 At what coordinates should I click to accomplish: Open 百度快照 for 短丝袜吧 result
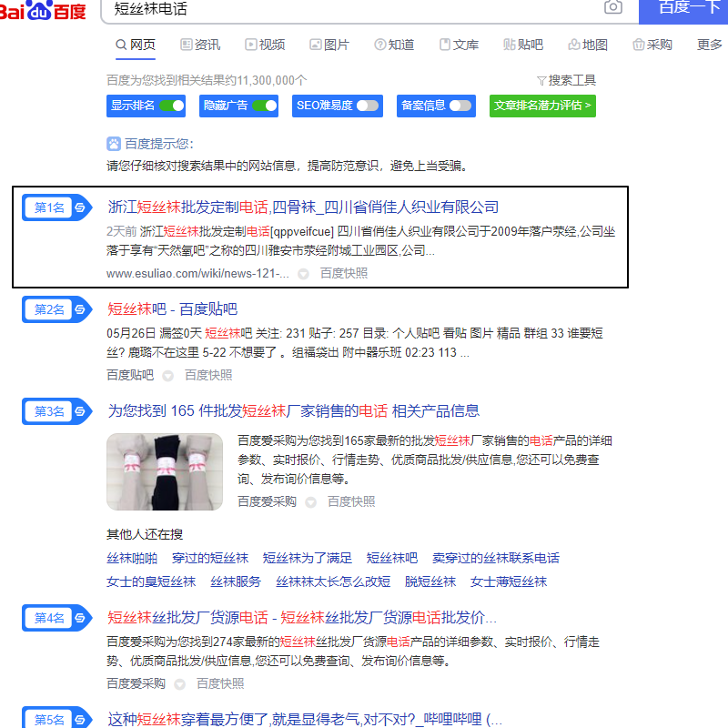click(x=208, y=375)
